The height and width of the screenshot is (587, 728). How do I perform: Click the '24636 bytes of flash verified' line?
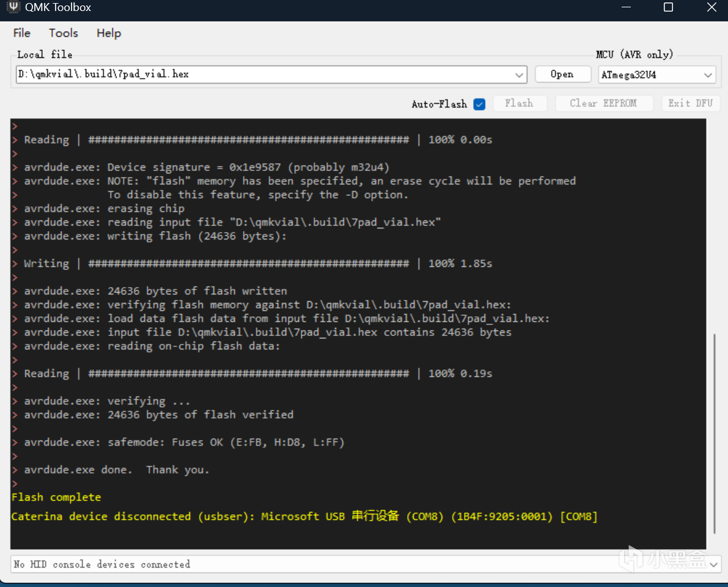point(159,414)
